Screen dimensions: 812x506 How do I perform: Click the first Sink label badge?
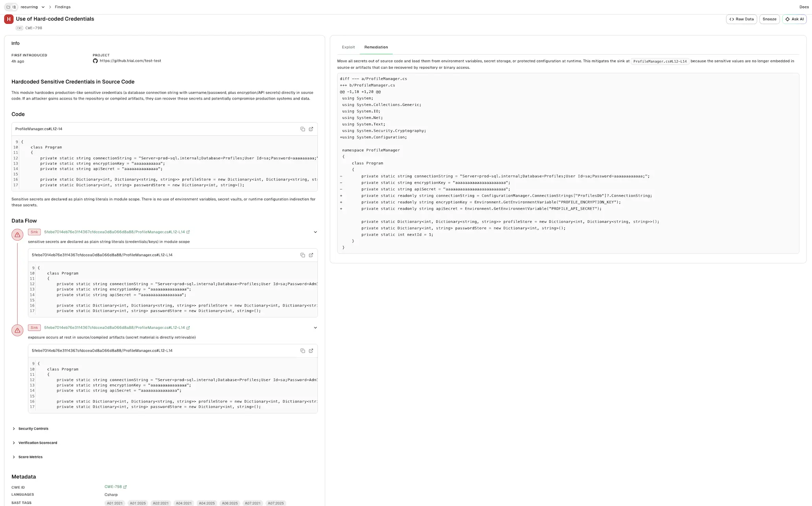click(x=34, y=232)
